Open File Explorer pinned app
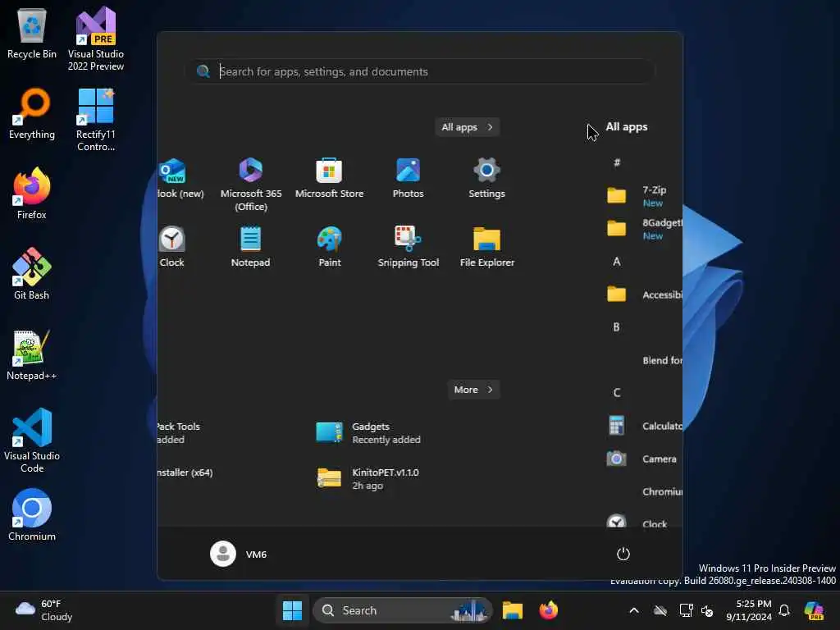 tap(487, 246)
